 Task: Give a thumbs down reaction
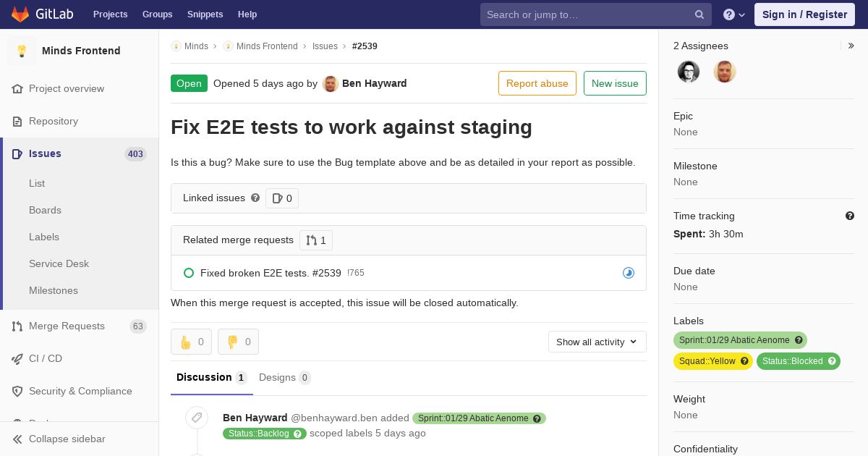[x=238, y=342]
